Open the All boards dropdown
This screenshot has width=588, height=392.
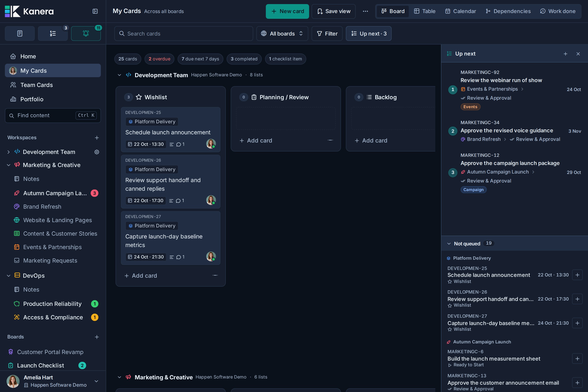[282, 33]
